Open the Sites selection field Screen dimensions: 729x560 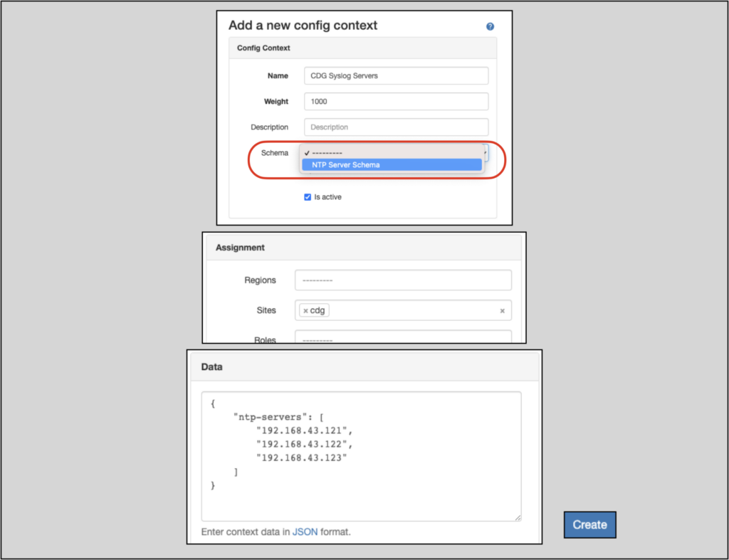point(403,310)
